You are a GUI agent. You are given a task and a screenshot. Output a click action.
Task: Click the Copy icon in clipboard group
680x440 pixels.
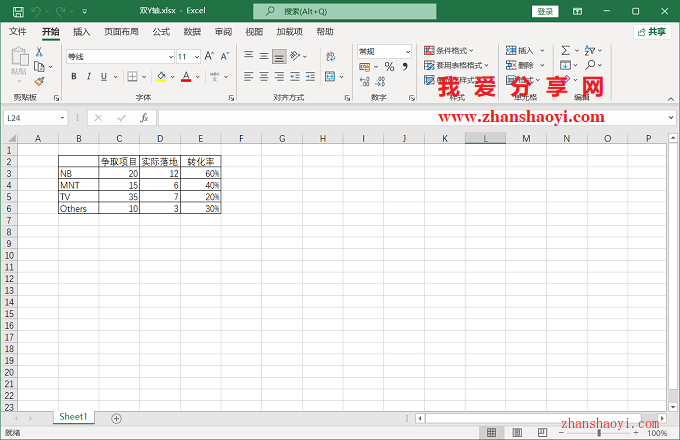click(39, 66)
